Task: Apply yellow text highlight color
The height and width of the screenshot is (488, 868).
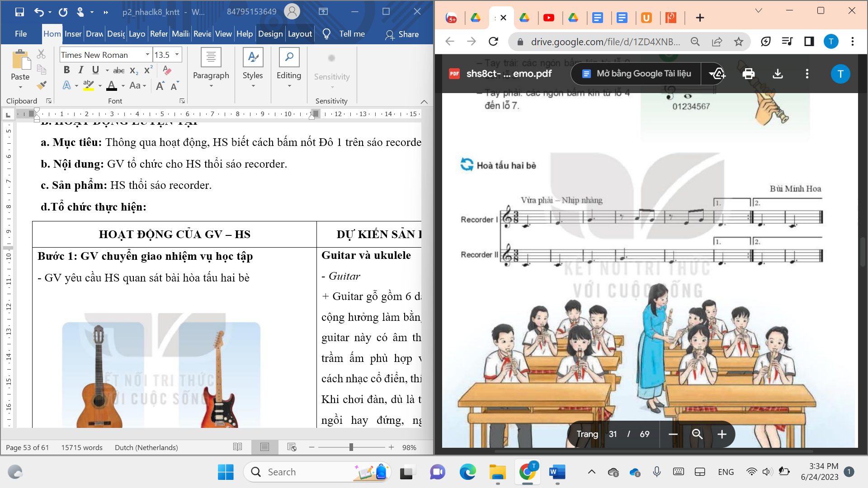Action: pyautogui.click(x=89, y=85)
